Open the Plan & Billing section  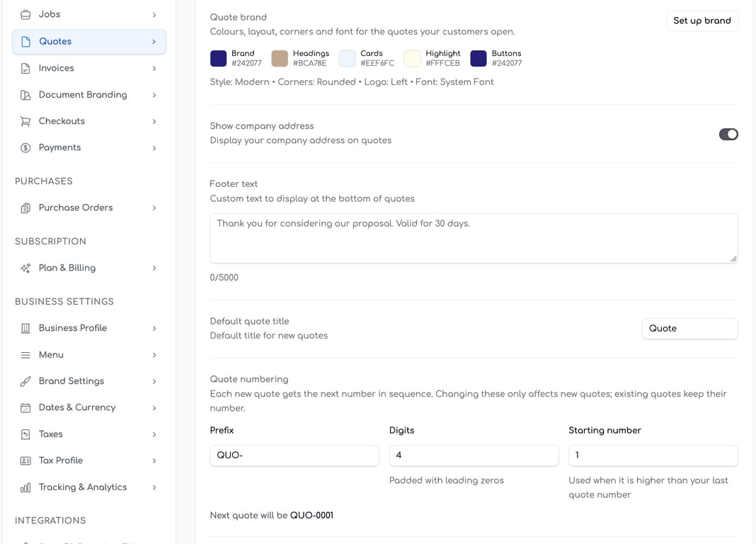(x=89, y=268)
